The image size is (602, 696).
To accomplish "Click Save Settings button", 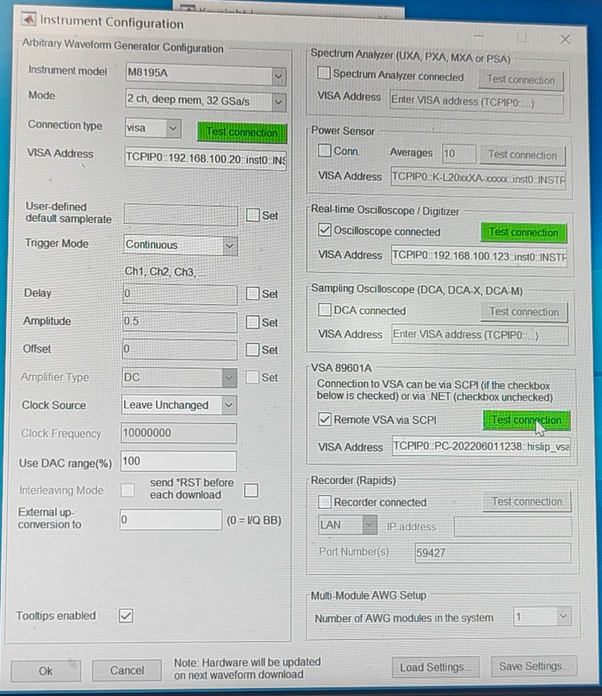I will (534, 666).
